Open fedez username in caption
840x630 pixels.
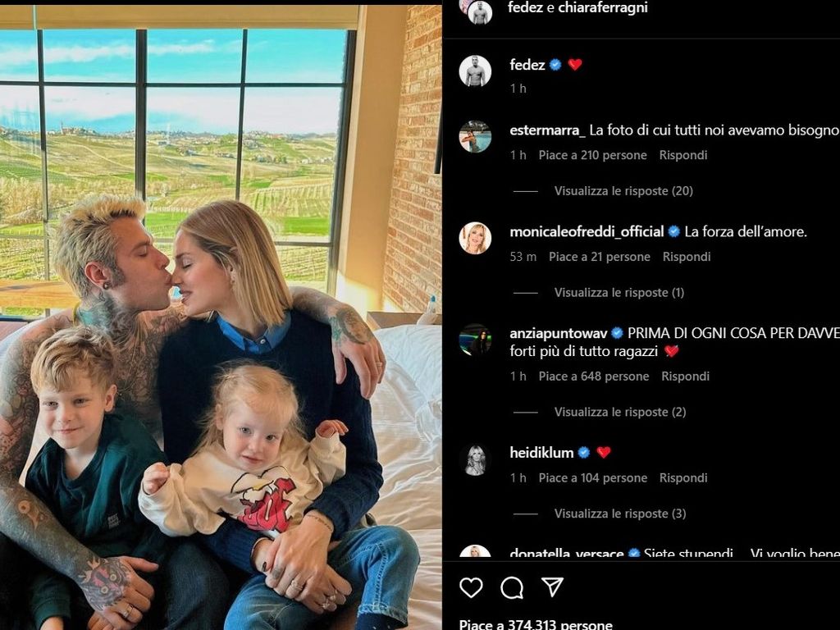tap(527, 65)
